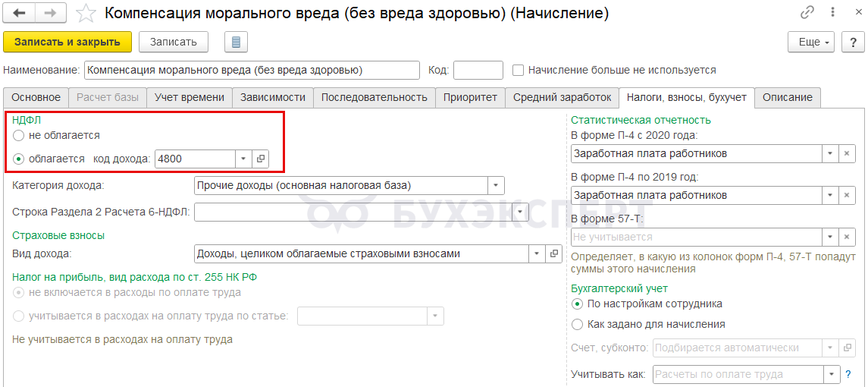The width and height of the screenshot is (868, 387).
Task: Expand В форме П-4 по 2019 год dropdown
Action: [x=830, y=195]
